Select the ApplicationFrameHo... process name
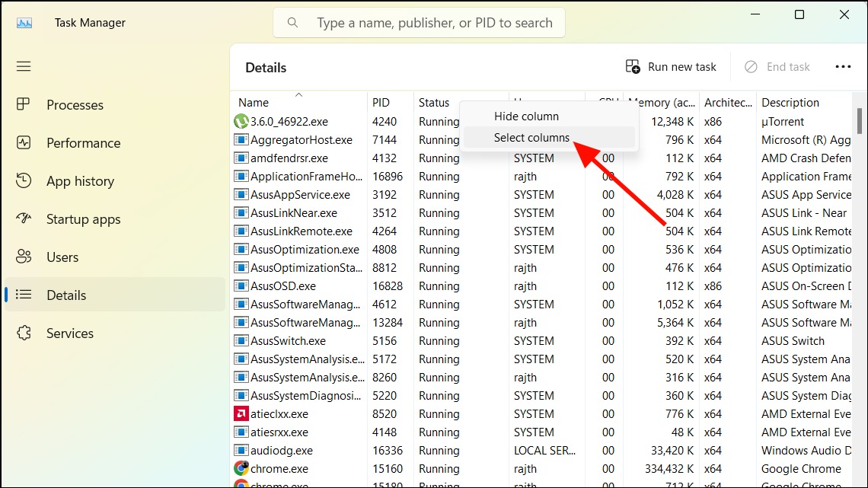Image resolution: width=868 pixels, height=488 pixels. (x=306, y=177)
